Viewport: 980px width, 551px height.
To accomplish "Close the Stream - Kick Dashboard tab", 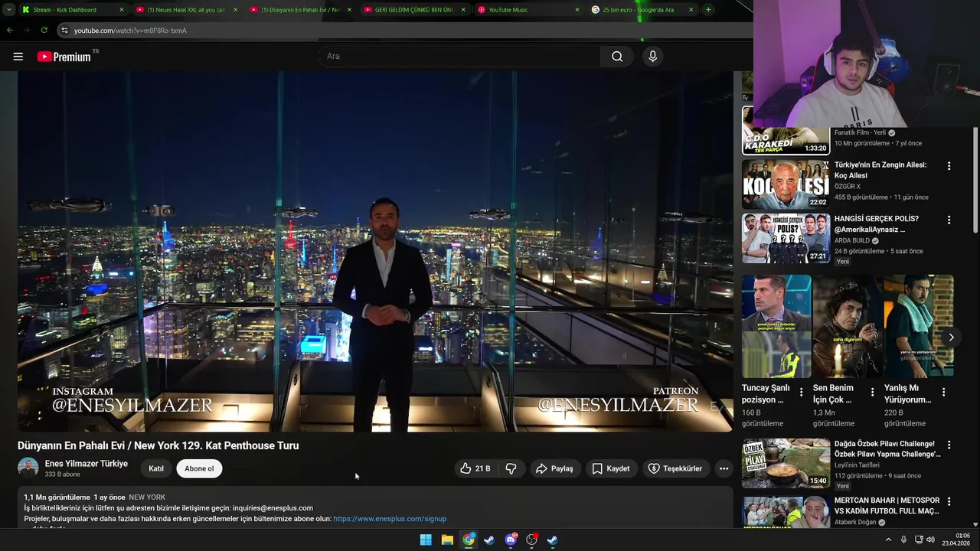I will point(121,10).
